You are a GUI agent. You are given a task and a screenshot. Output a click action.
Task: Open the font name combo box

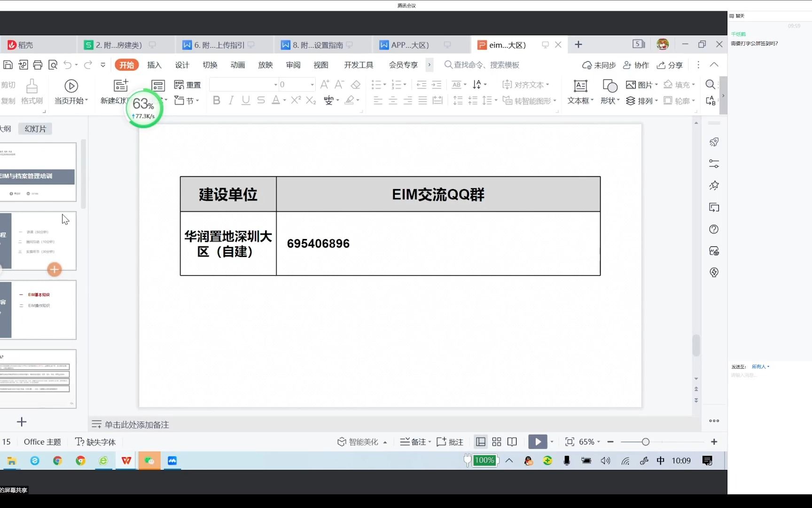tap(244, 85)
